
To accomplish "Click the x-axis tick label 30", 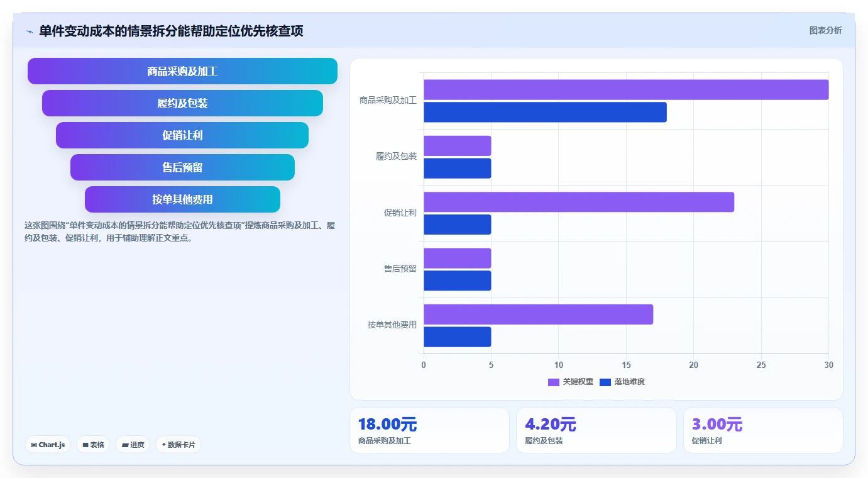I will [x=828, y=365].
